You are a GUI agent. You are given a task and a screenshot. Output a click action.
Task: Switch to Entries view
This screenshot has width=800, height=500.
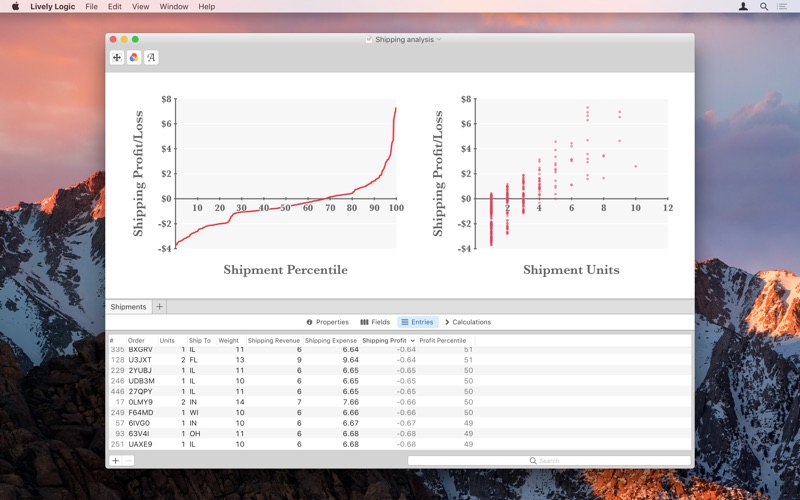(x=417, y=322)
